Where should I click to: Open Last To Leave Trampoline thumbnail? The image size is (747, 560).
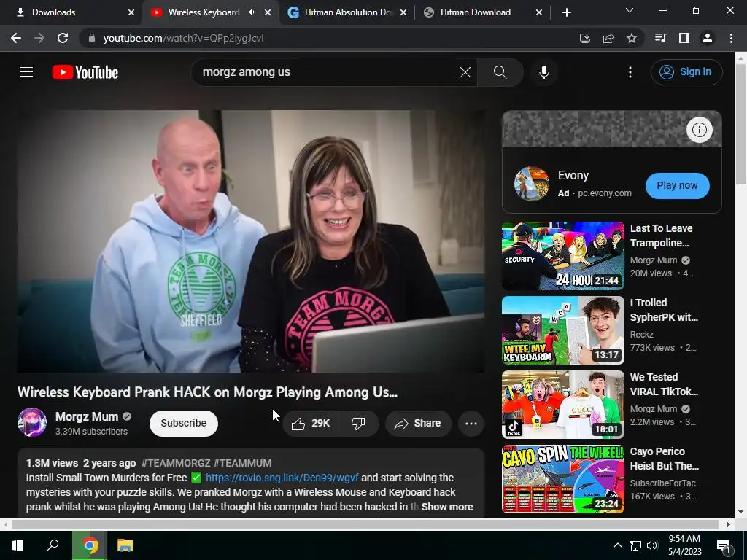(562, 256)
